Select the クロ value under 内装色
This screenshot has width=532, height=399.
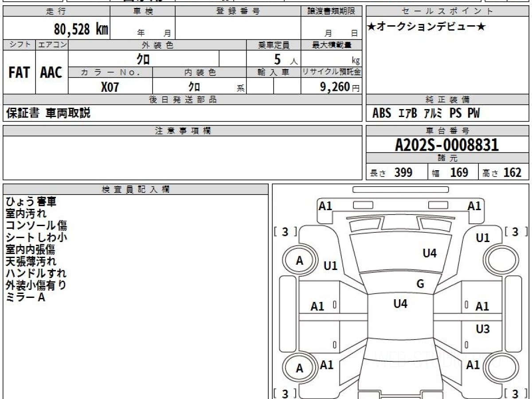[194, 86]
